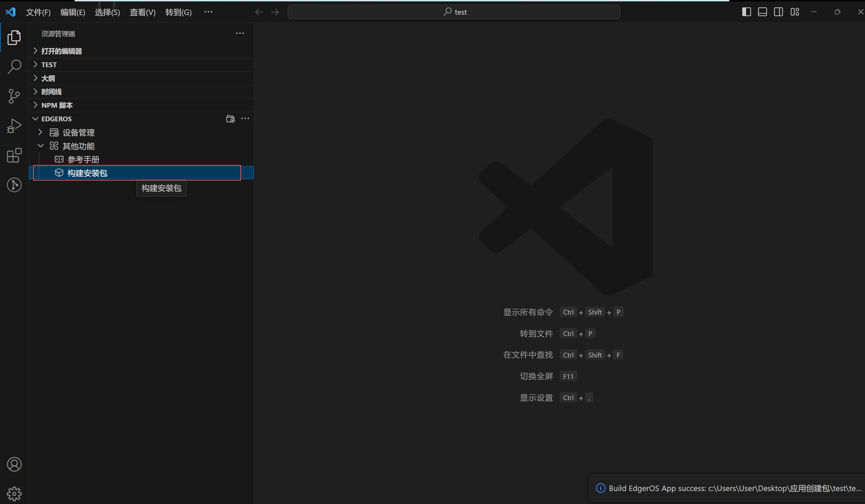
Task: Toggle the bottom panel layout icon
Action: coord(762,12)
